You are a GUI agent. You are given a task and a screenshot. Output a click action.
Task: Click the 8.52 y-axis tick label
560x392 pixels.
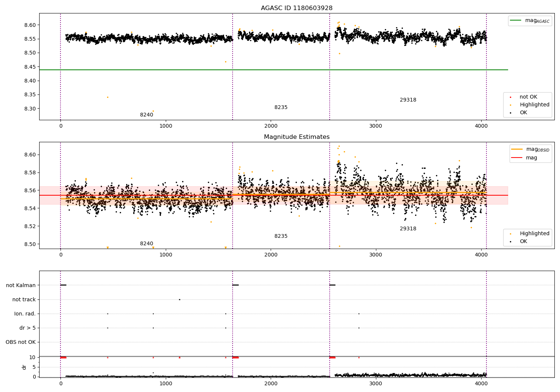click(30, 226)
